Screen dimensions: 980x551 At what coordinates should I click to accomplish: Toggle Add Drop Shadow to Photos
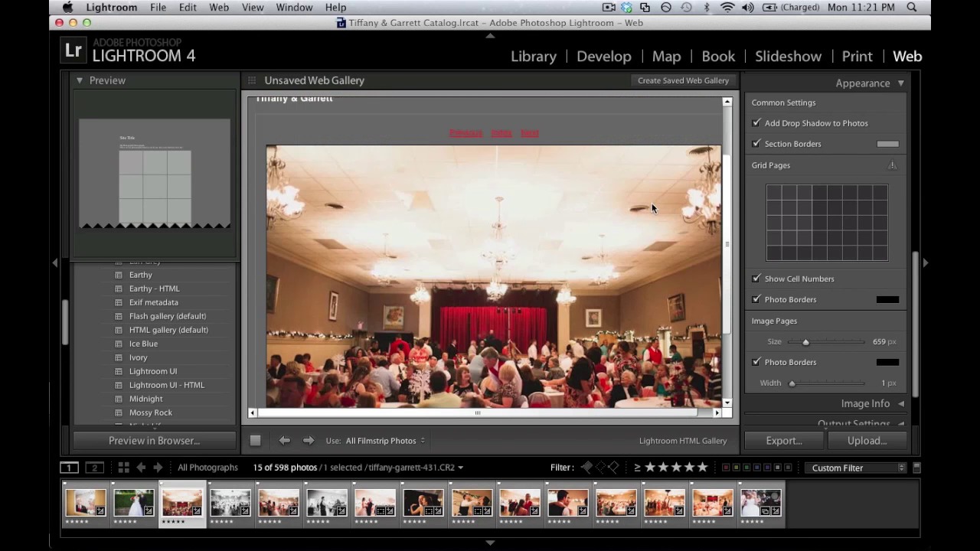(x=756, y=123)
